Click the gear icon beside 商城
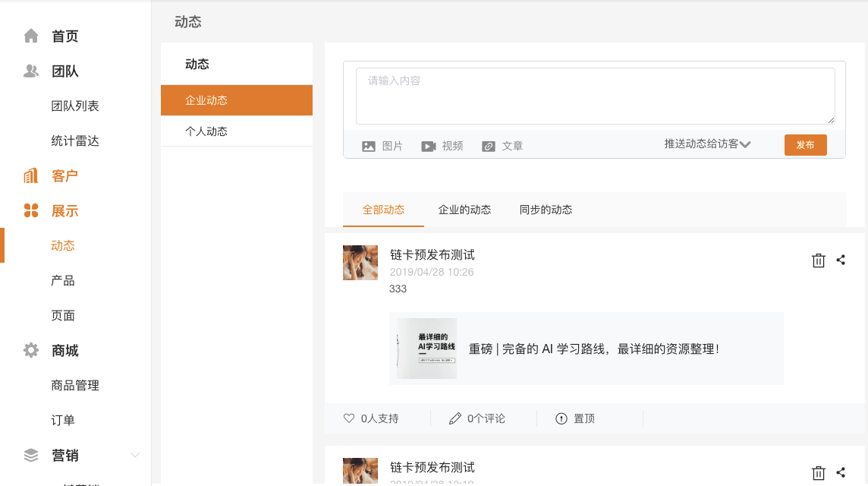 click(31, 350)
